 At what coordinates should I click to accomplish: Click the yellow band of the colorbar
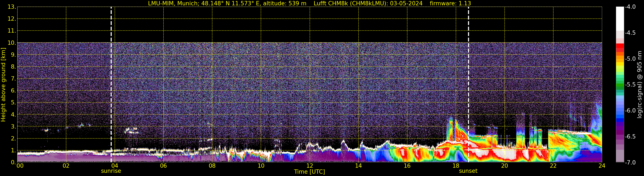click(x=620, y=64)
